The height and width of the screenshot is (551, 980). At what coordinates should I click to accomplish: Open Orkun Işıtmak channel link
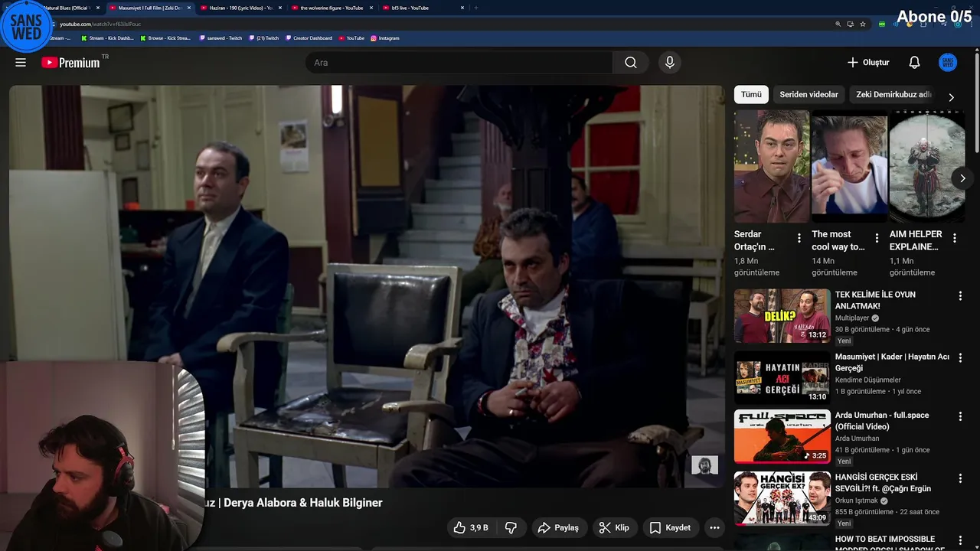click(857, 500)
